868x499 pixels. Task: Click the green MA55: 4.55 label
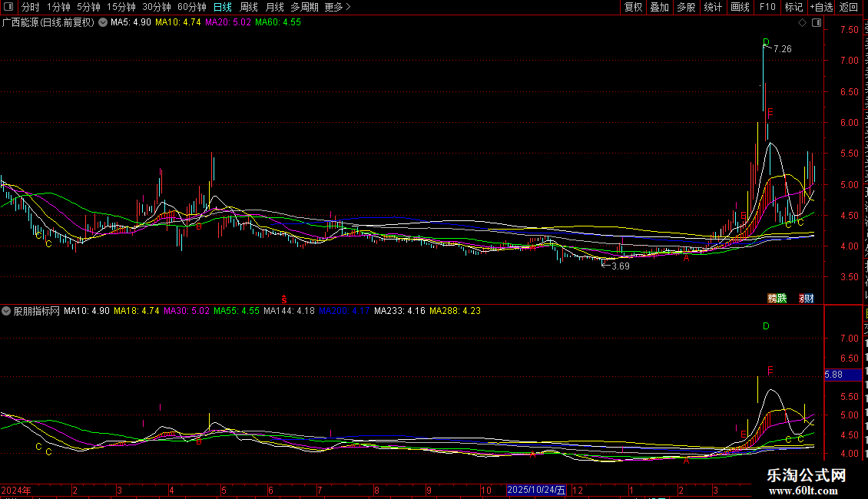point(237,311)
